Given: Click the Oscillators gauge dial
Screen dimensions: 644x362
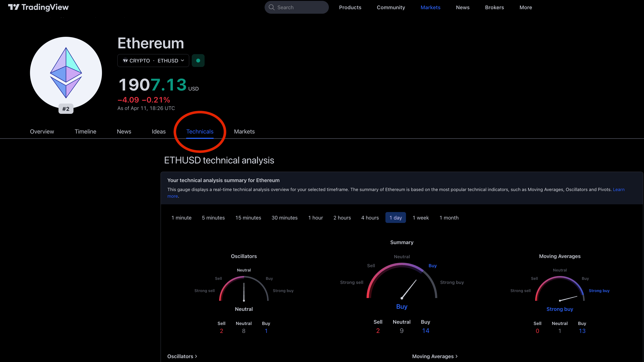Looking at the screenshot, I should pyautogui.click(x=244, y=289).
